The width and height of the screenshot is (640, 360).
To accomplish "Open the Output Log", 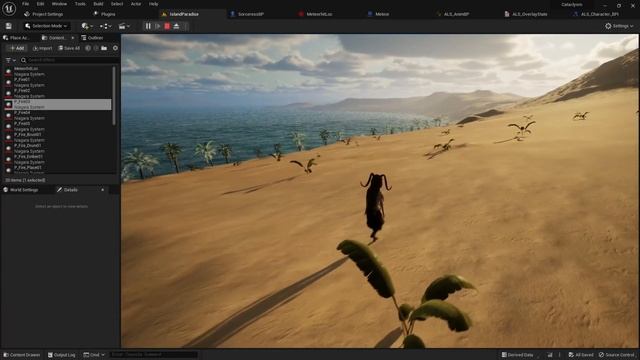I will pyautogui.click(x=62, y=355).
